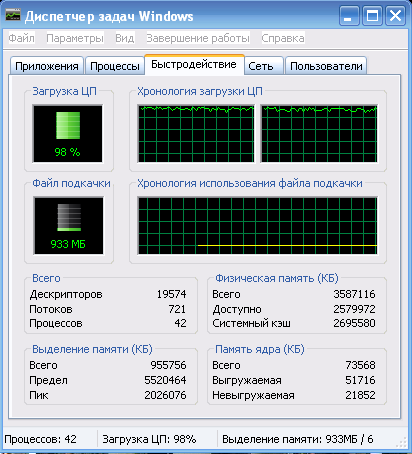The height and width of the screenshot is (454, 412).
Task: Click the Невыгружаемая value 21852
Action: pos(360,395)
